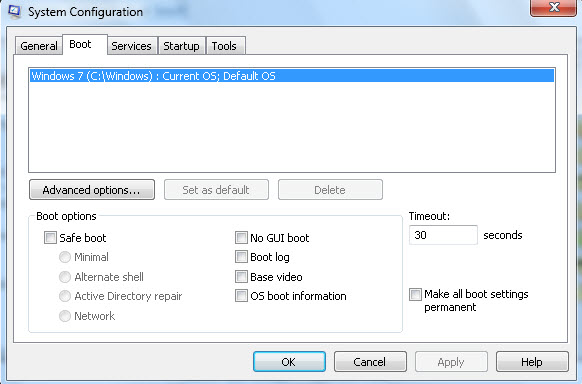
Task: Tick the No GUI boot checkbox
Action: click(241, 237)
